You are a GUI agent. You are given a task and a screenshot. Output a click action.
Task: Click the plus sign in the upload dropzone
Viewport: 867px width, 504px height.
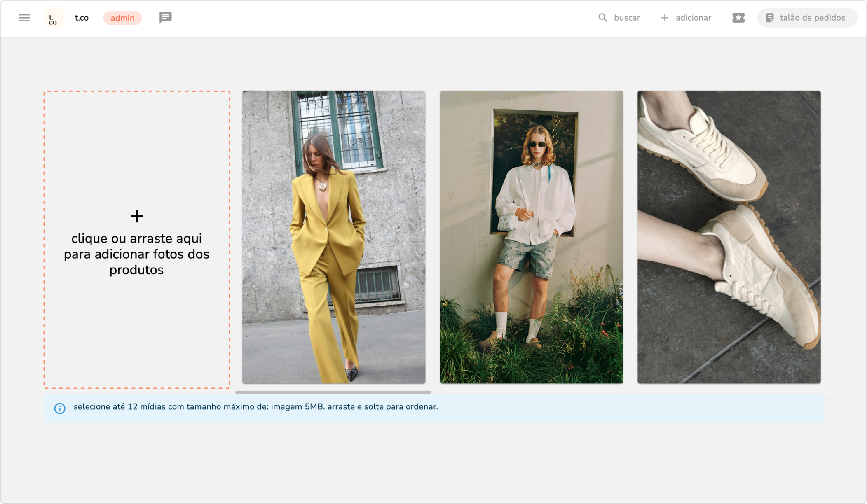(x=136, y=216)
